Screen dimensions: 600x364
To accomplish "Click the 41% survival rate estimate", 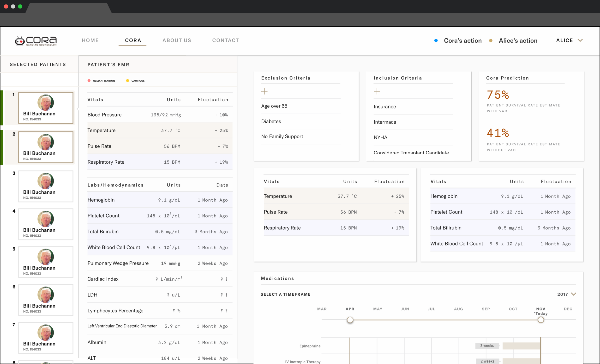I will click(x=498, y=133).
